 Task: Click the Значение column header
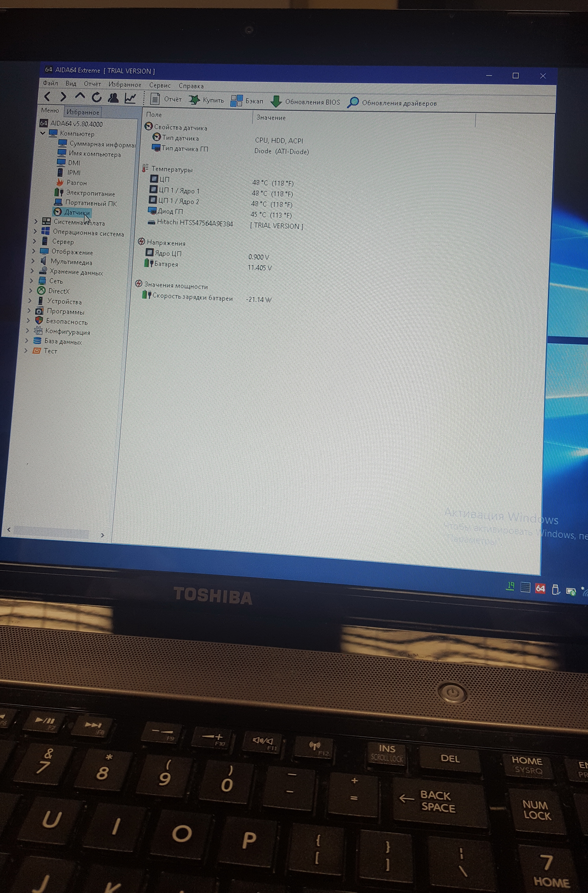pyautogui.click(x=271, y=117)
